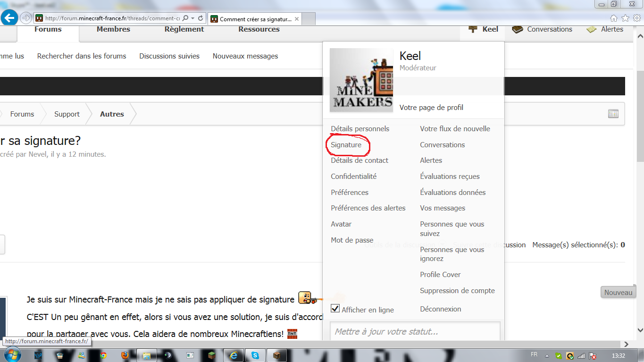Open 'Mot de passe' entry
This screenshot has width=644, height=362.
click(x=352, y=240)
